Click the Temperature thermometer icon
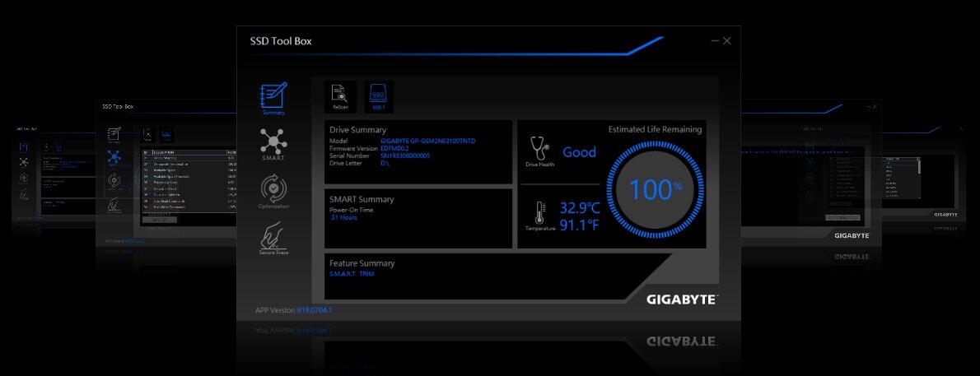The image size is (980, 376). click(539, 212)
